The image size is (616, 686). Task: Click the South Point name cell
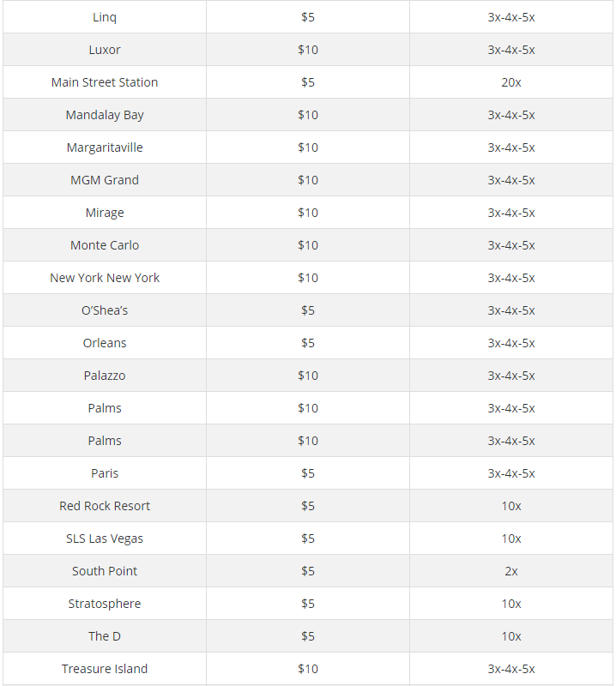click(105, 571)
